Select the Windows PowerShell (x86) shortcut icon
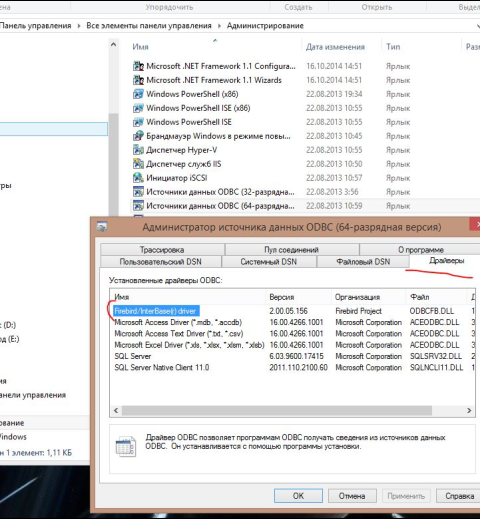Screen dimensions: 480x519 (x=138, y=94)
